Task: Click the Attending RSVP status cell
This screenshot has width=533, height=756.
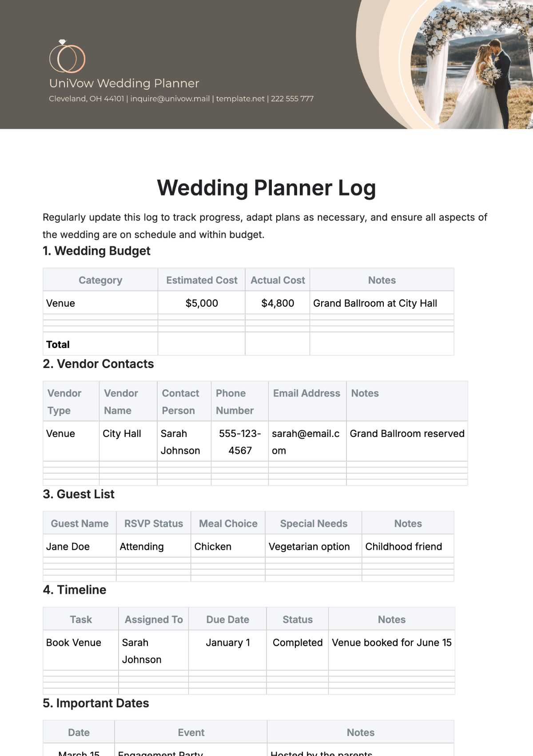Action: pyautogui.click(x=154, y=546)
